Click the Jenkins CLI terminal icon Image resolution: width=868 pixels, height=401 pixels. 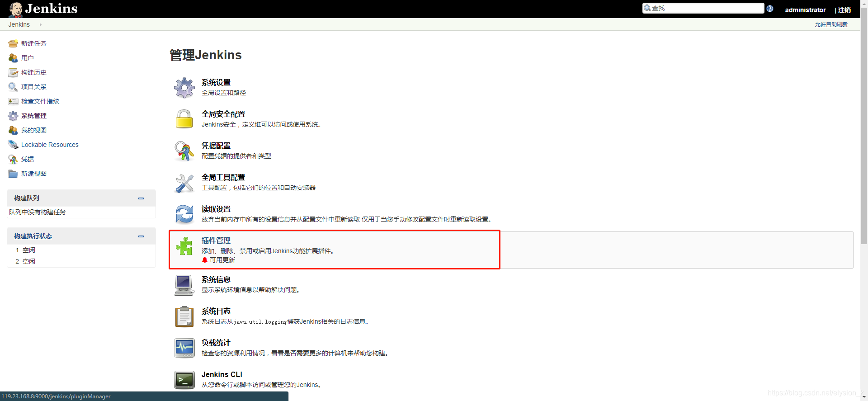pos(184,380)
